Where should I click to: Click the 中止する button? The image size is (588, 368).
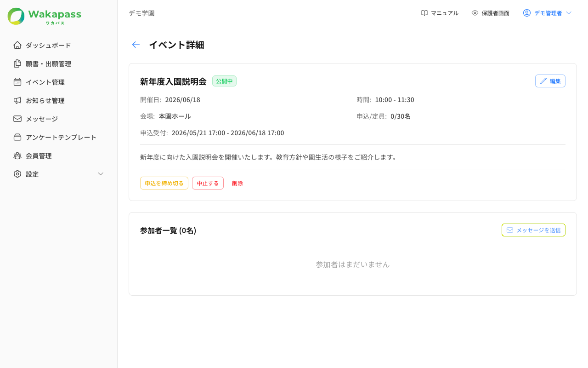click(x=208, y=183)
